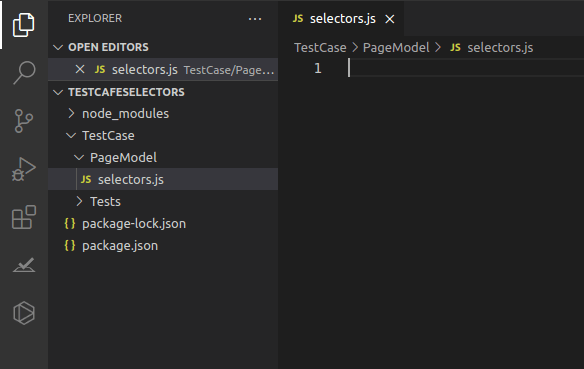Click the EXPLORER panel title
The image size is (584, 369).
(x=95, y=18)
